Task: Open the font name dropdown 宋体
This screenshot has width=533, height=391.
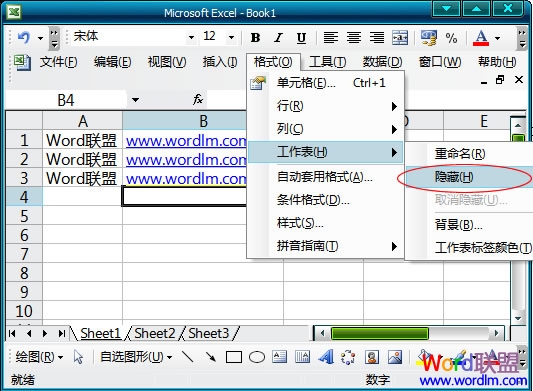Action: tap(191, 37)
